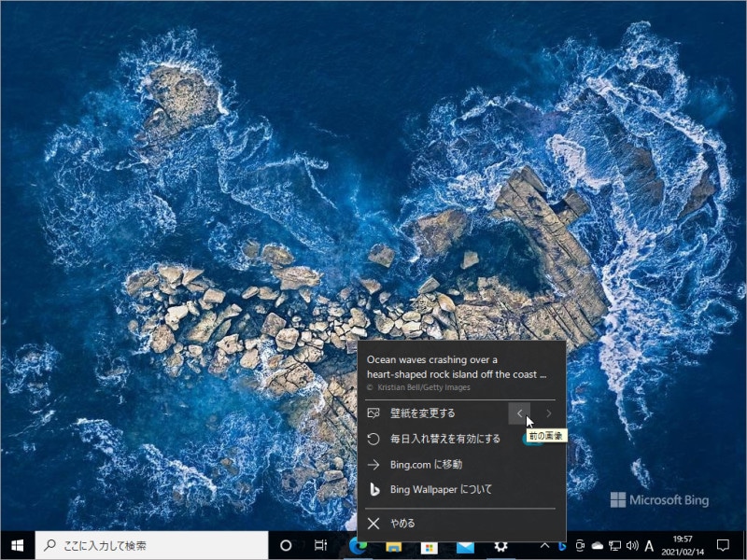Open the Action Center notifications

723,545
